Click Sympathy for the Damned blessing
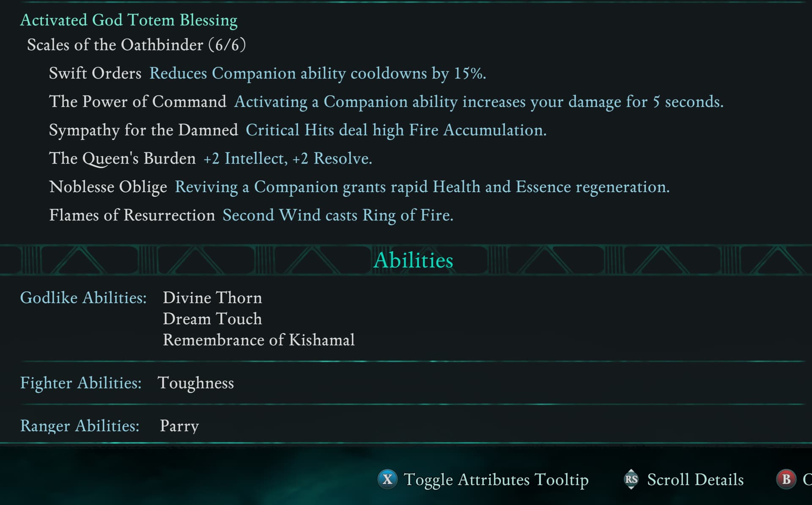 [x=143, y=130]
